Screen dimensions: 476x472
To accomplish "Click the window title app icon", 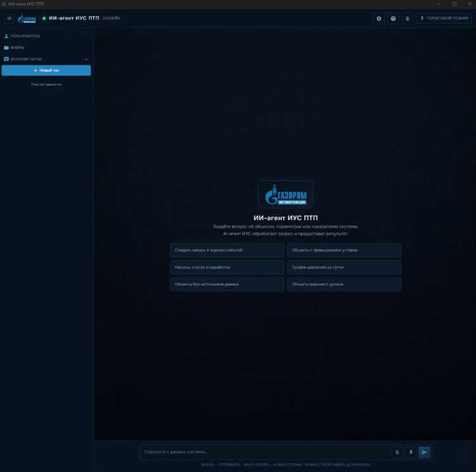I will (x=4, y=4).
